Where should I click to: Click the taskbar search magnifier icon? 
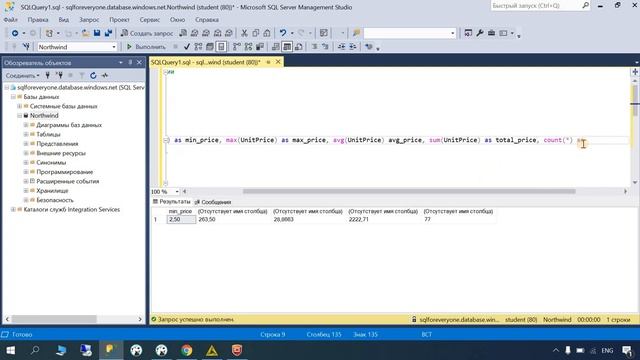[x=35, y=350]
